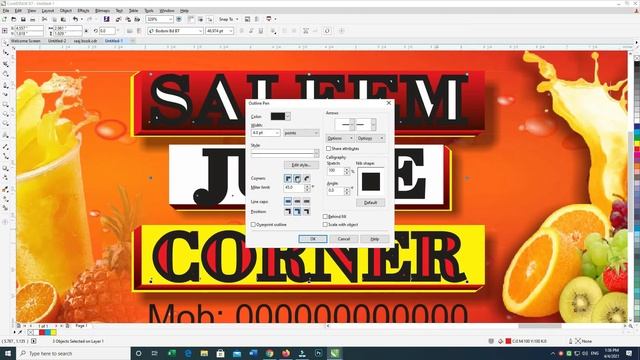Open Firefox from the taskbar
The width and height of the screenshot is (640, 360).
pos(286,353)
